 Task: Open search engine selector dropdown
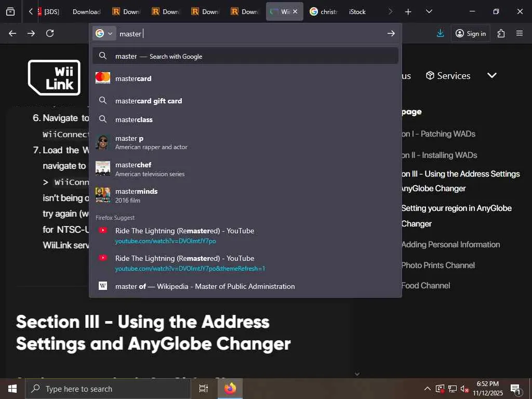[x=104, y=33]
